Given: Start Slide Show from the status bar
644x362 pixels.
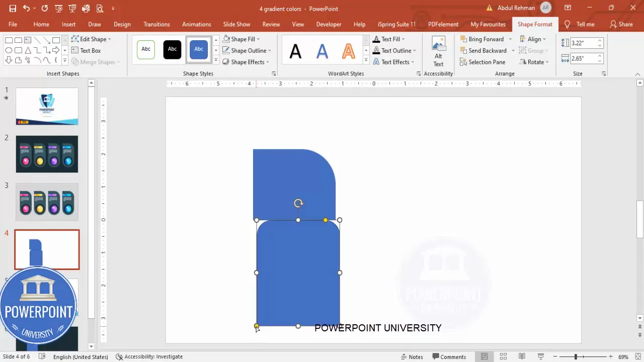Looking at the screenshot, I should (541, 356).
